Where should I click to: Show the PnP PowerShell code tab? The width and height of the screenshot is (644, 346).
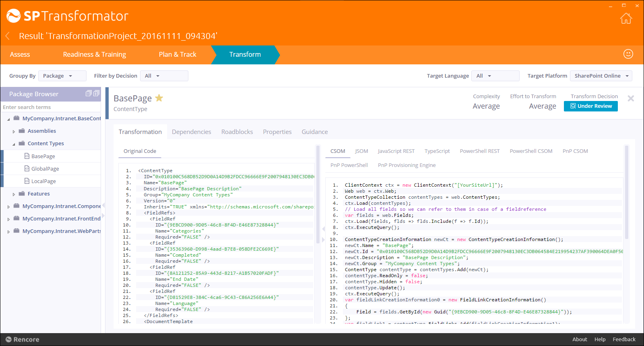coord(349,165)
